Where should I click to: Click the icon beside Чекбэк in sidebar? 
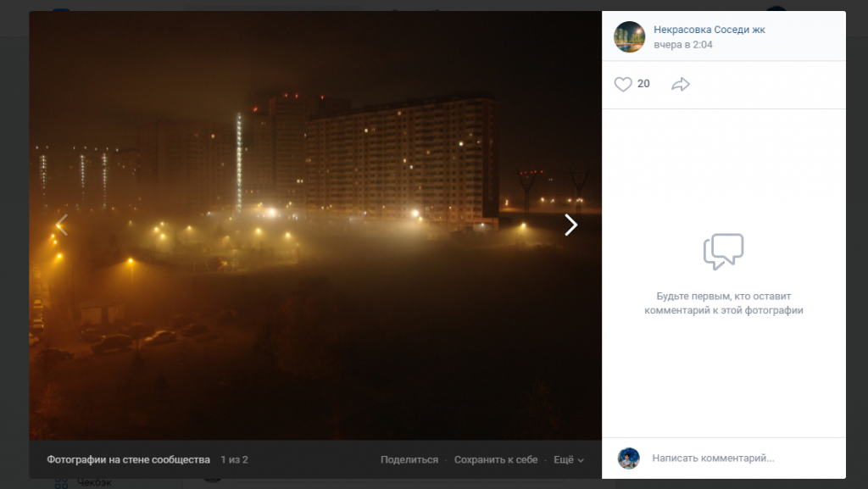click(61, 483)
